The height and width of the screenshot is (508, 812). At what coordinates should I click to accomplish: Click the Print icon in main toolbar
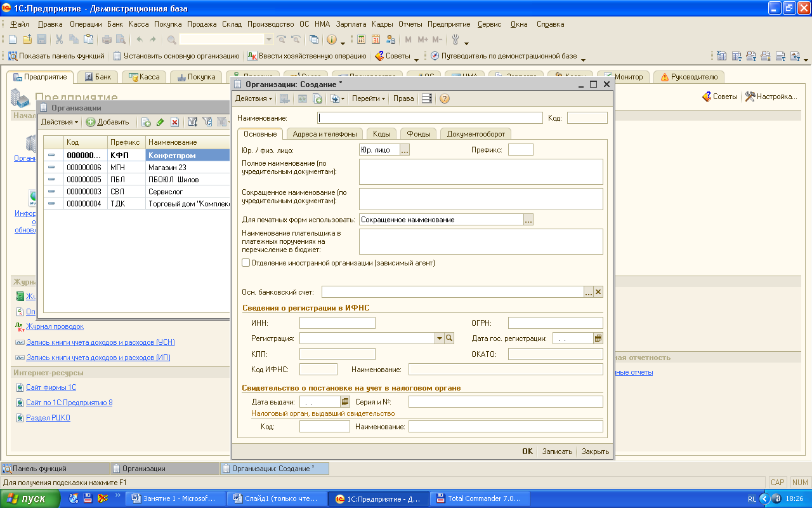pyautogui.click(x=108, y=39)
